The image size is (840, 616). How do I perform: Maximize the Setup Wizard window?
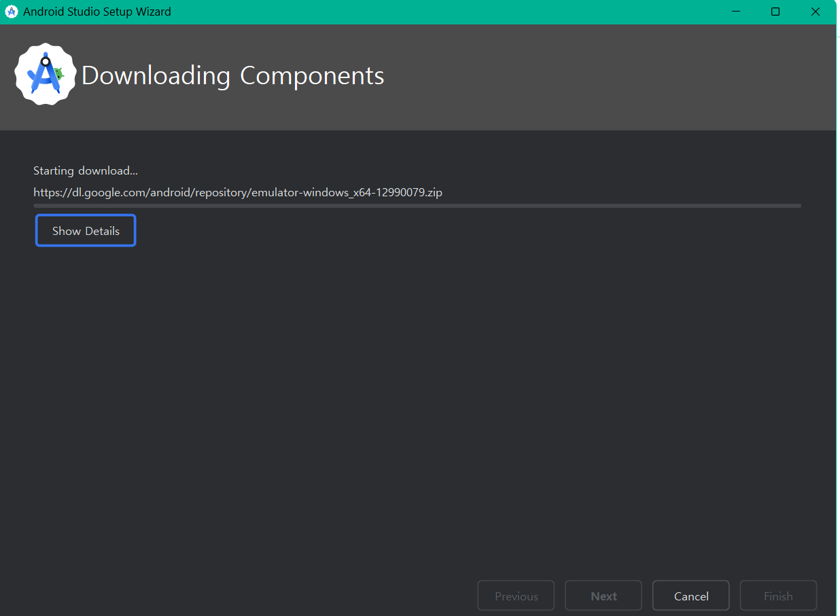pyautogui.click(x=775, y=12)
